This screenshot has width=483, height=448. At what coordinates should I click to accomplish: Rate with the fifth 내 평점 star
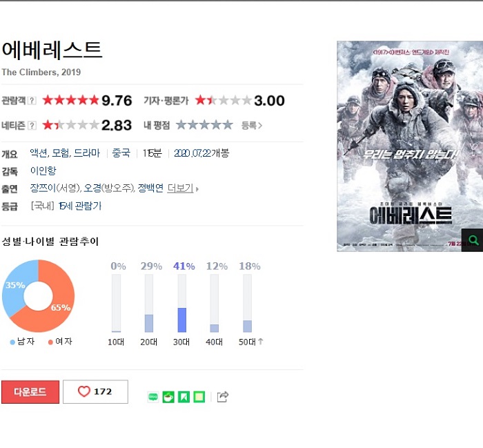pyautogui.click(x=228, y=125)
